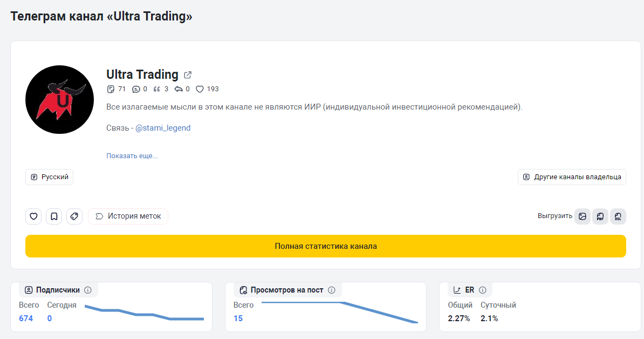Open the @stami_legend contact link
Screen dimensions: 644x339
[163, 128]
